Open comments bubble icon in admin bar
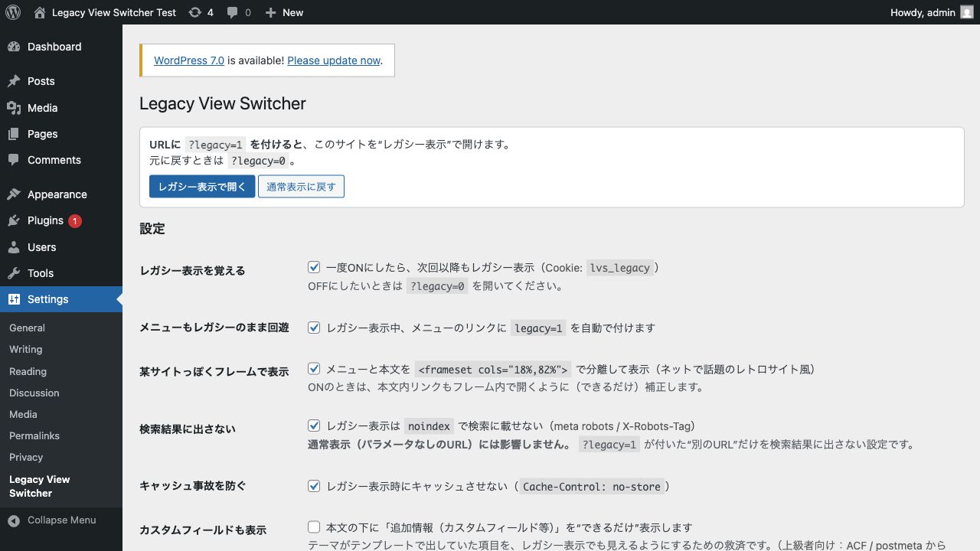This screenshot has width=980, height=551. (232, 12)
